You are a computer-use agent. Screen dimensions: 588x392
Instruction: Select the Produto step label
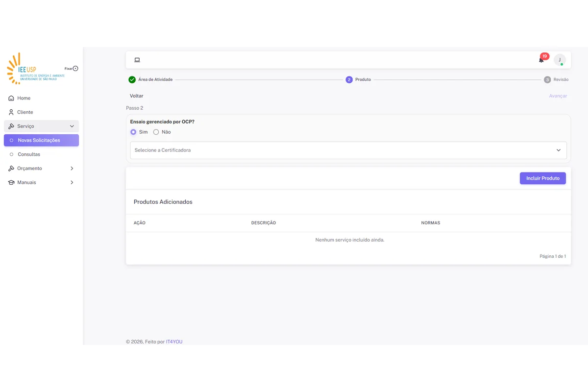click(x=363, y=79)
